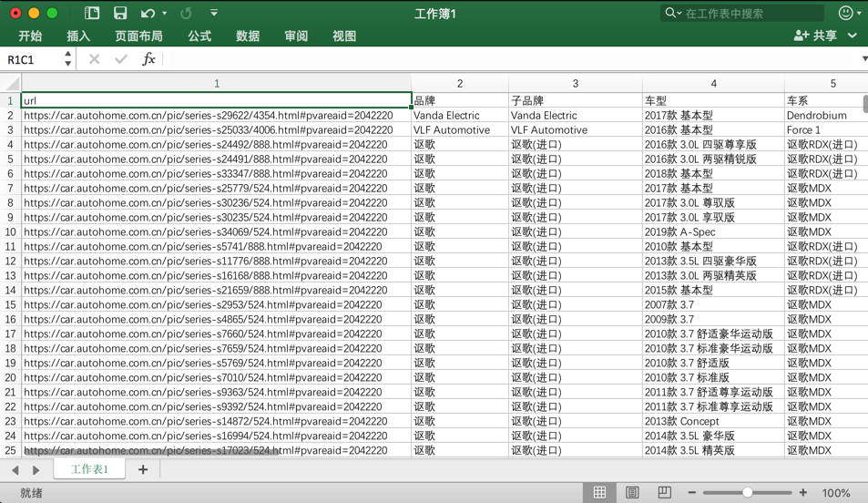Click the Vanda Electric cell in column 2
This screenshot has height=503, width=868.
click(x=460, y=115)
